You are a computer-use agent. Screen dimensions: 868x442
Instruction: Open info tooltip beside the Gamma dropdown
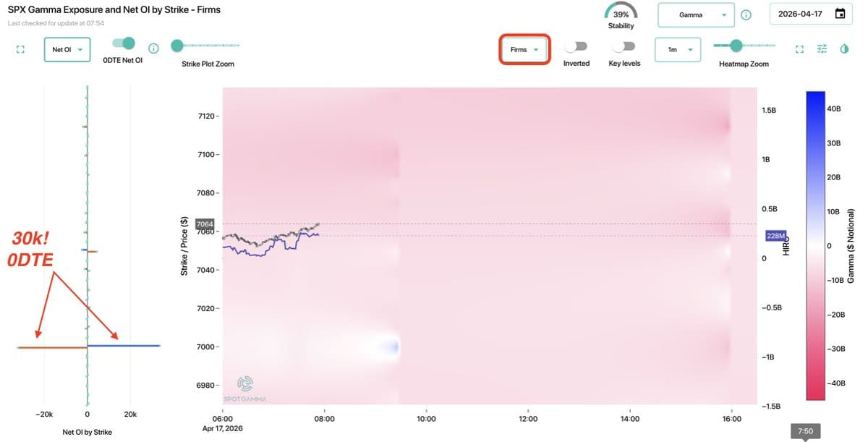pos(745,14)
